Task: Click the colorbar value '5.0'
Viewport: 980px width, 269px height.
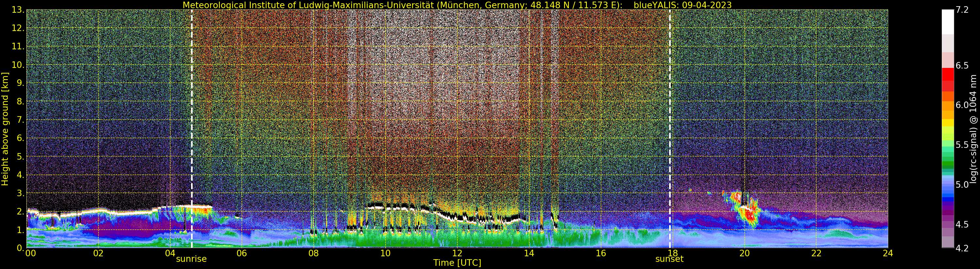Action: (962, 184)
